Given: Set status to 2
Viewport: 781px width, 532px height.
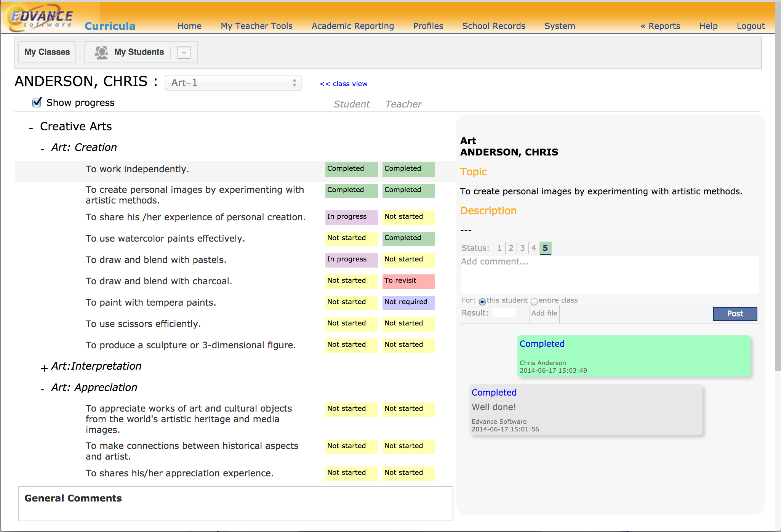Looking at the screenshot, I should point(511,248).
